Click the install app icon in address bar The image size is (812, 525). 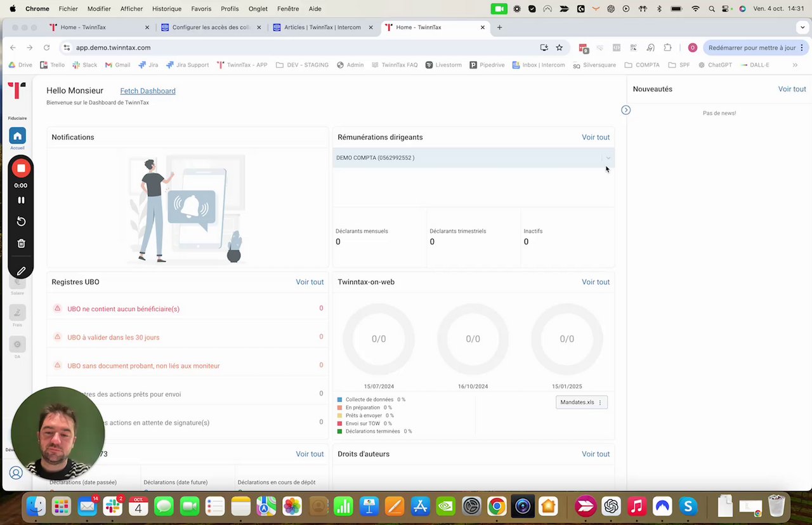(544, 48)
